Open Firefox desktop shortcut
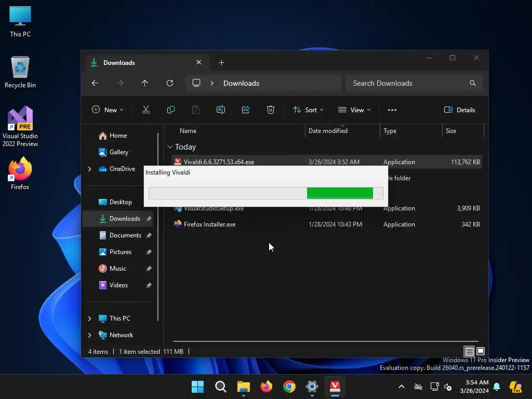The image size is (532, 399). 20,174
